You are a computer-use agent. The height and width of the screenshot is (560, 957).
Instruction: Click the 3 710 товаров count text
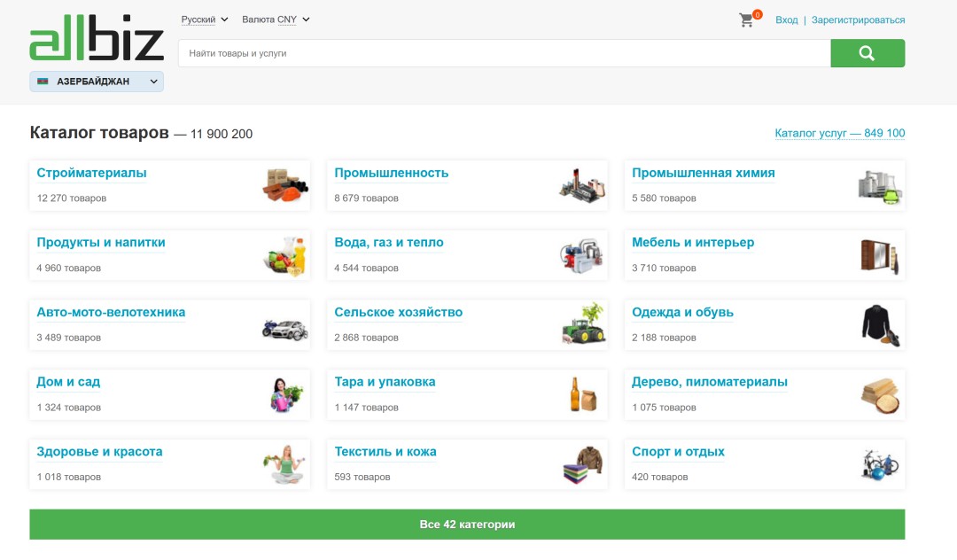click(664, 268)
